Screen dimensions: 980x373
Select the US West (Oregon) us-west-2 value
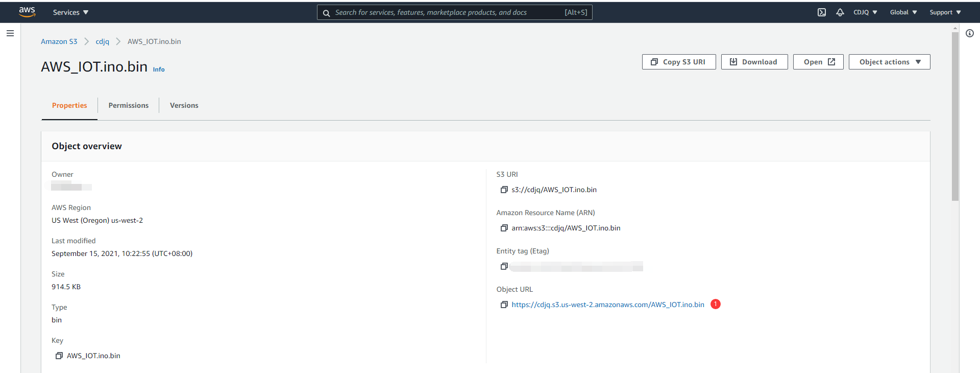pos(97,220)
